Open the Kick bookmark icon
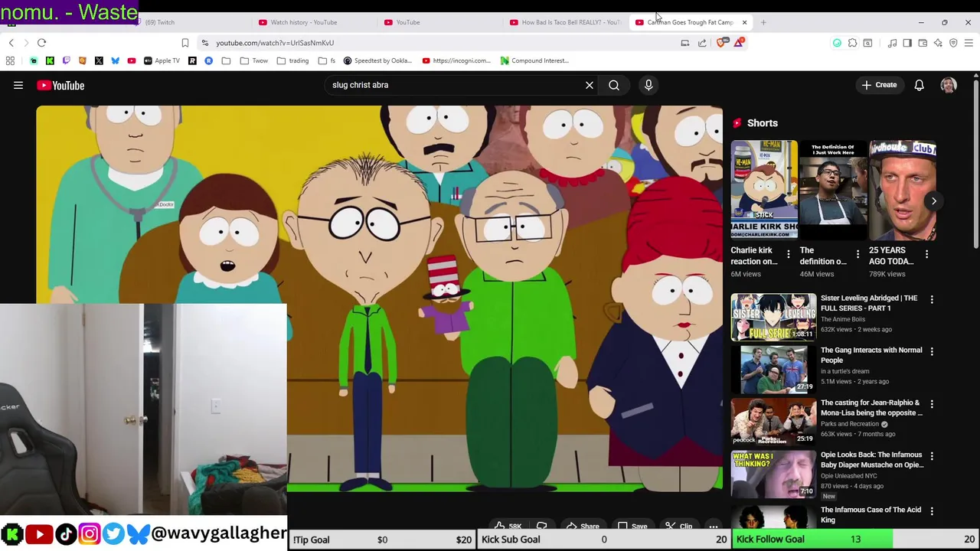Image resolution: width=980 pixels, height=551 pixels. pyautogui.click(x=50, y=60)
